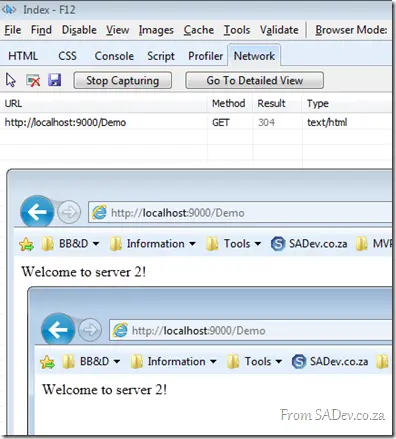Click the Stop Capturing button
The image size is (396, 439).
click(123, 80)
